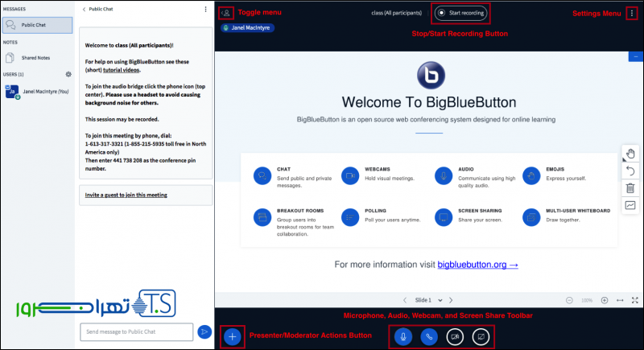
Task: Expand the Slide 1 selector
Action: (x=429, y=300)
